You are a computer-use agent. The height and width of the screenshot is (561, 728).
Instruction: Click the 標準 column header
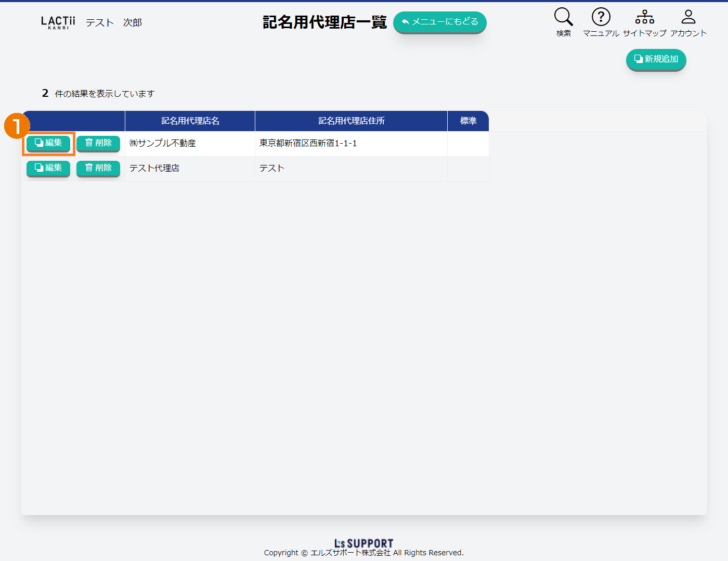pos(468,121)
